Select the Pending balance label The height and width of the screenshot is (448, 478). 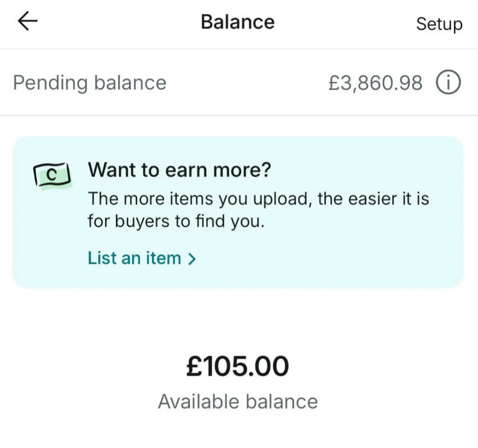coord(89,83)
